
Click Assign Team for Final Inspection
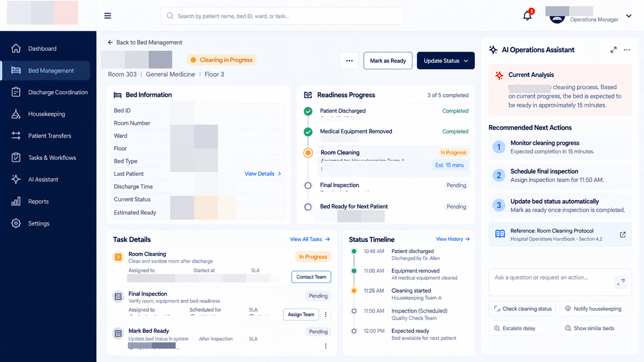coord(301,314)
